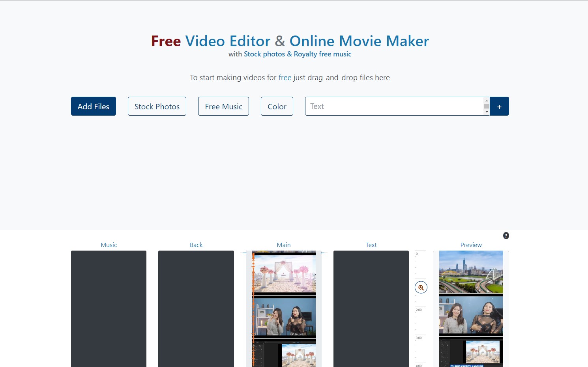The height and width of the screenshot is (367, 588).
Task: Click the text box scroll up arrow
Action: [x=487, y=101]
